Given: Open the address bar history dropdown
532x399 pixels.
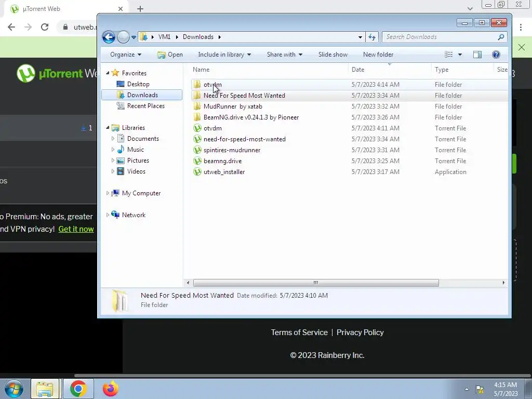Looking at the screenshot, I should click(x=360, y=37).
